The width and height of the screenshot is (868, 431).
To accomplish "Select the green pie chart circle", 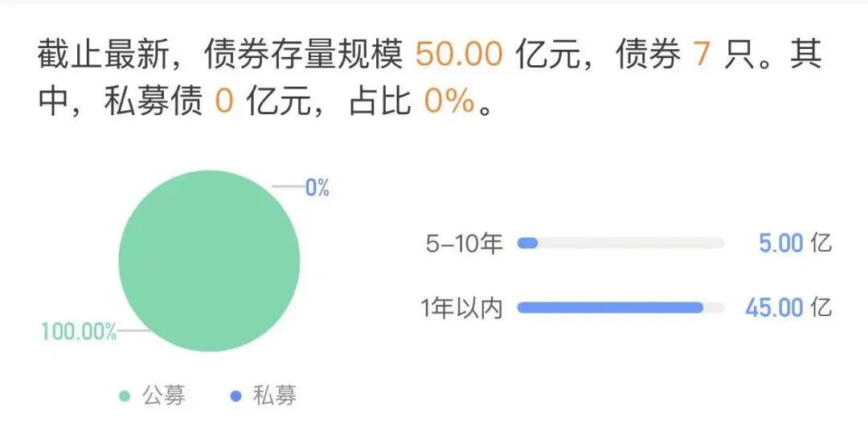I will point(209,261).
